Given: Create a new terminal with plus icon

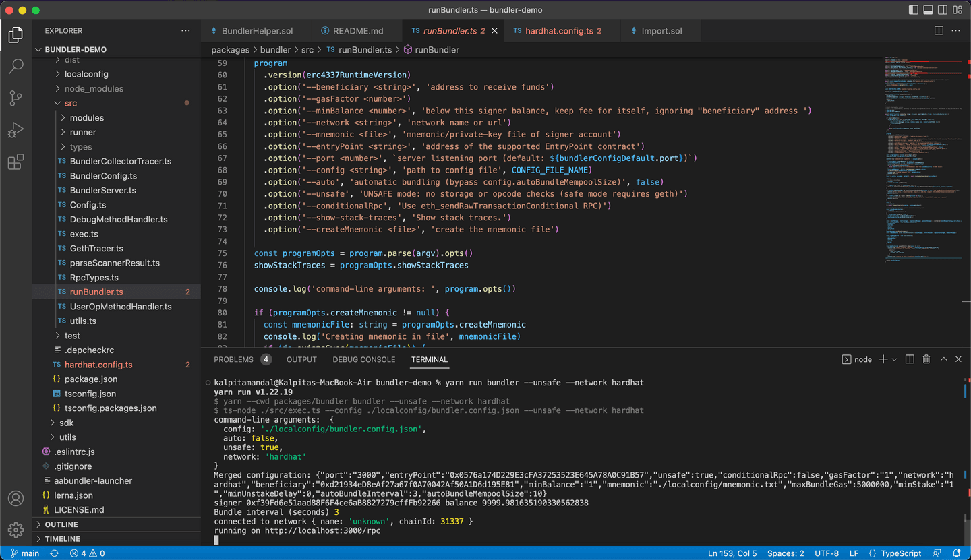Looking at the screenshot, I should coord(883,359).
